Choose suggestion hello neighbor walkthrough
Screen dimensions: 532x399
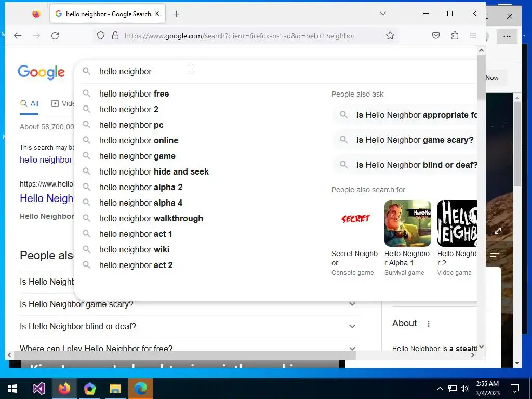[151, 219]
